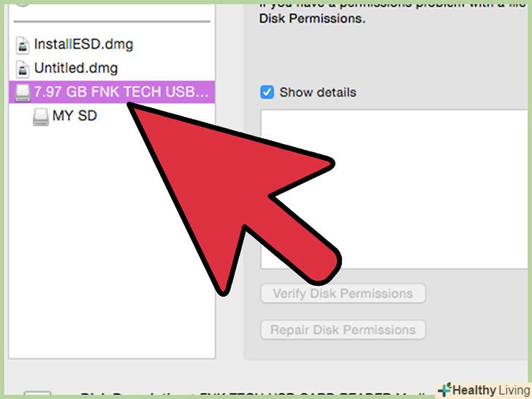Click the Healthy Living plus-leaf logo
Screen dimensions: 532x399
pyautogui.click(x=444, y=389)
